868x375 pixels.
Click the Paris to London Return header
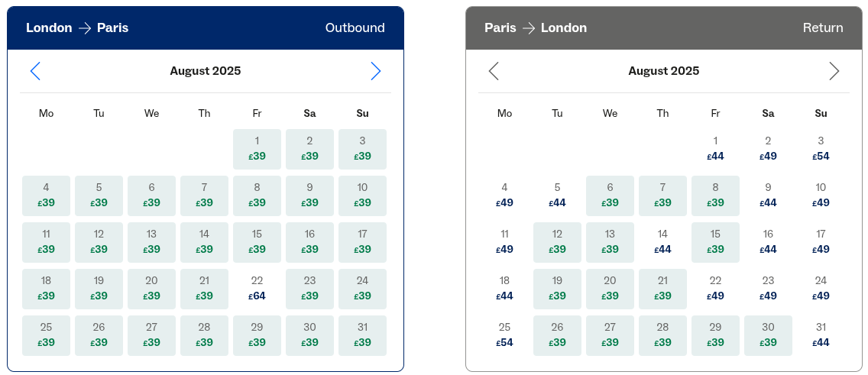(663, 28)
